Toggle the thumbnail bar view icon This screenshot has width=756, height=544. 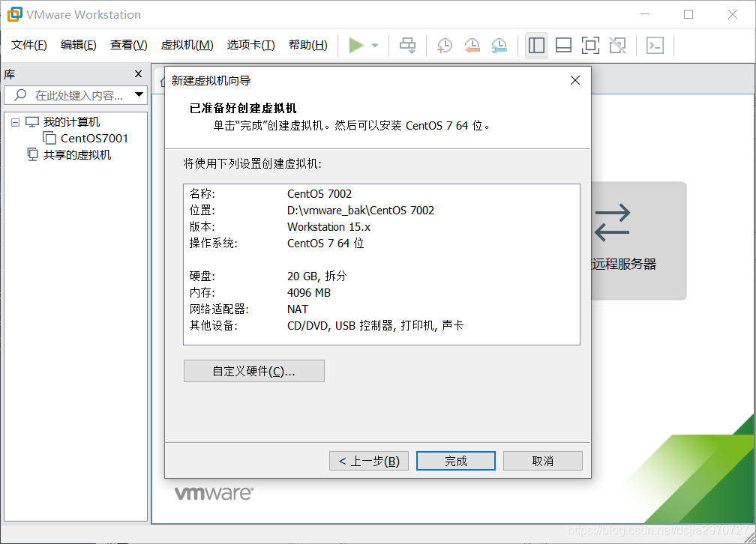[x=563, y=45]
